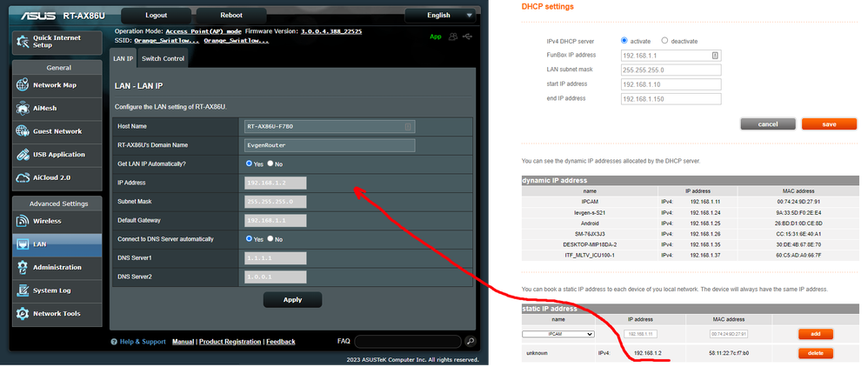Open Quick Internet Setup wizard
This screenshot has height=367, width=868.
click(x=57, y=42)
